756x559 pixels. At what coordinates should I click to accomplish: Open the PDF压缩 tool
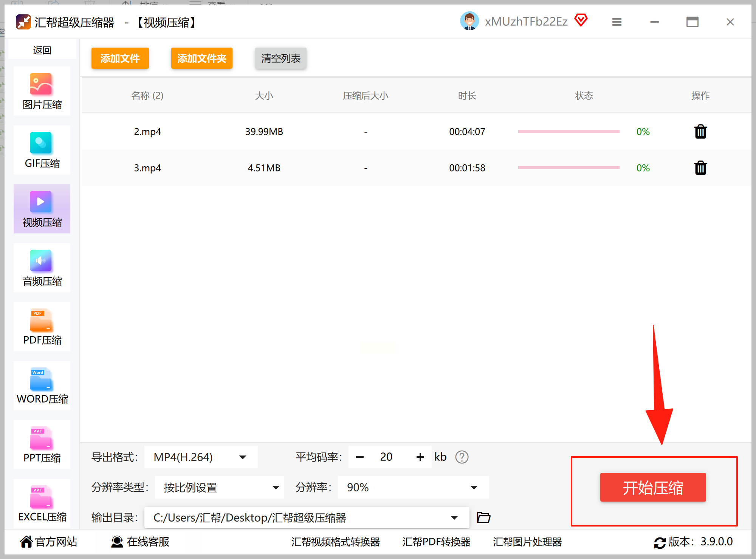pos(42,327)
